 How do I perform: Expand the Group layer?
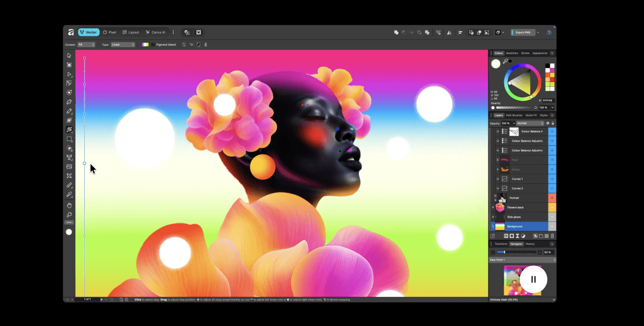point(497,169)
